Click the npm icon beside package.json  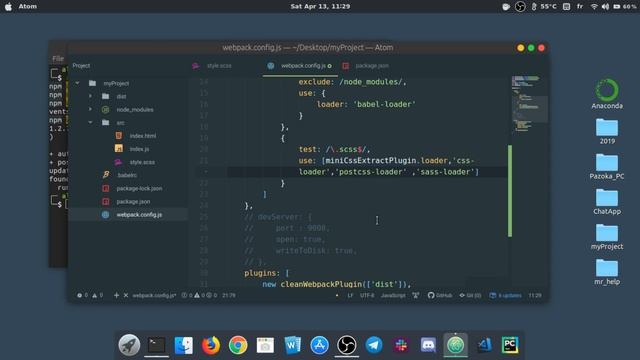[106, 202]
